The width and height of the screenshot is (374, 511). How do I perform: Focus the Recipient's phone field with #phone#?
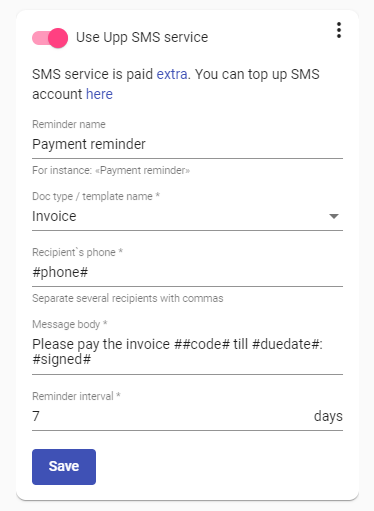187,272
